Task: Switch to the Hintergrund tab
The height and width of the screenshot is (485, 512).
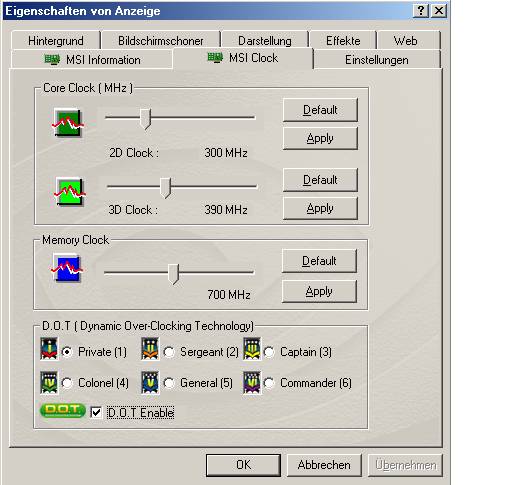Action: (56, 41)
